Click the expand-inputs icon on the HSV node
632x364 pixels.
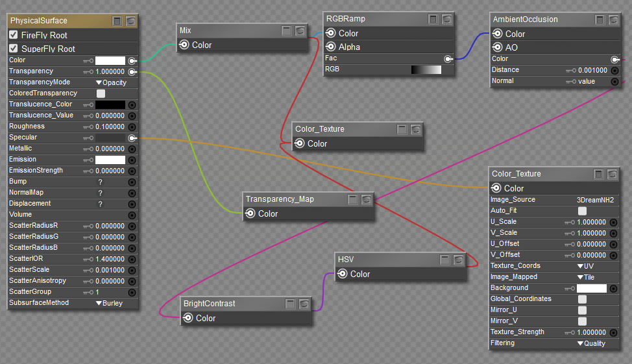[444, 260]
